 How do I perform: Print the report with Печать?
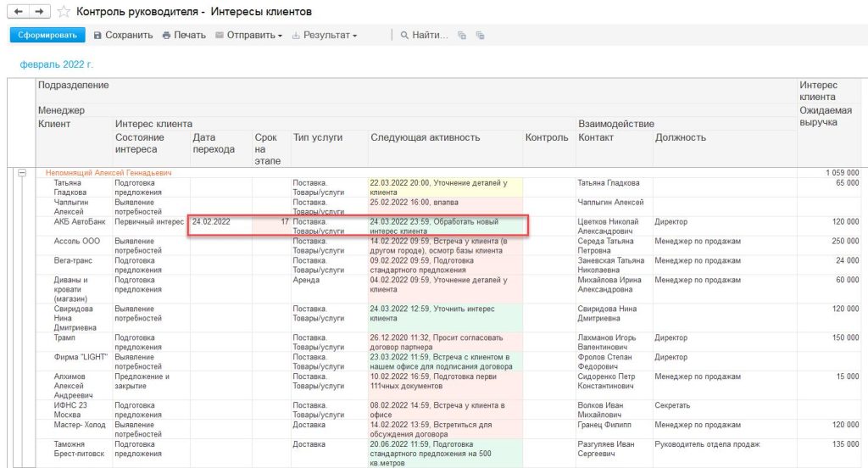click(184, 35)
